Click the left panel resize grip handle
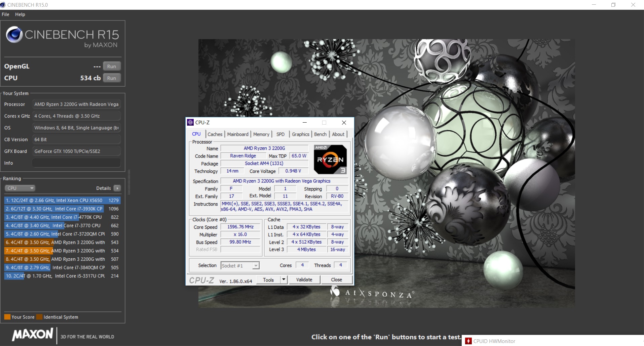This screenshot has width=644, height=346. 129,182
